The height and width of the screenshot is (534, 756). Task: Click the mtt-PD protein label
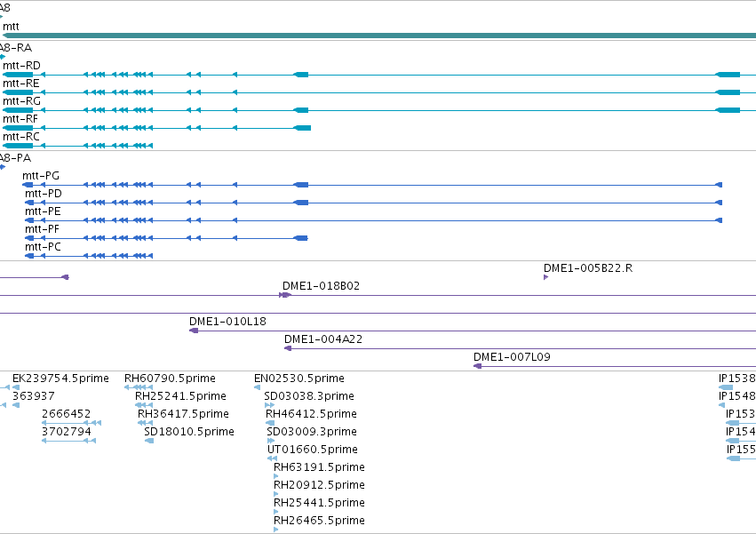tap(44, 194)
